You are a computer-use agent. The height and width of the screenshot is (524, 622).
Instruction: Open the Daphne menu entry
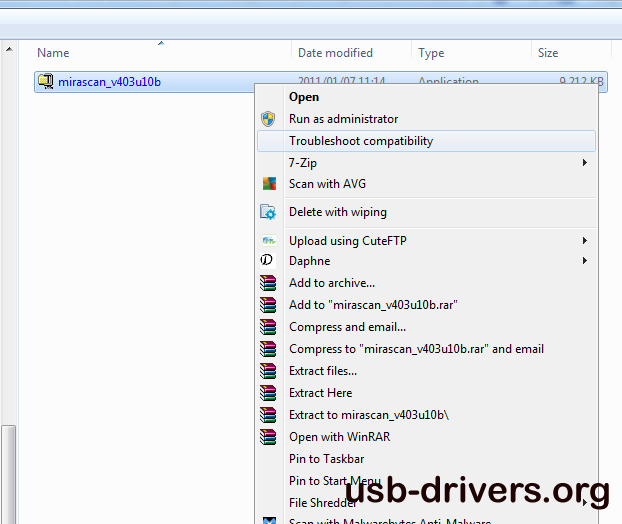tap(426, 261)
